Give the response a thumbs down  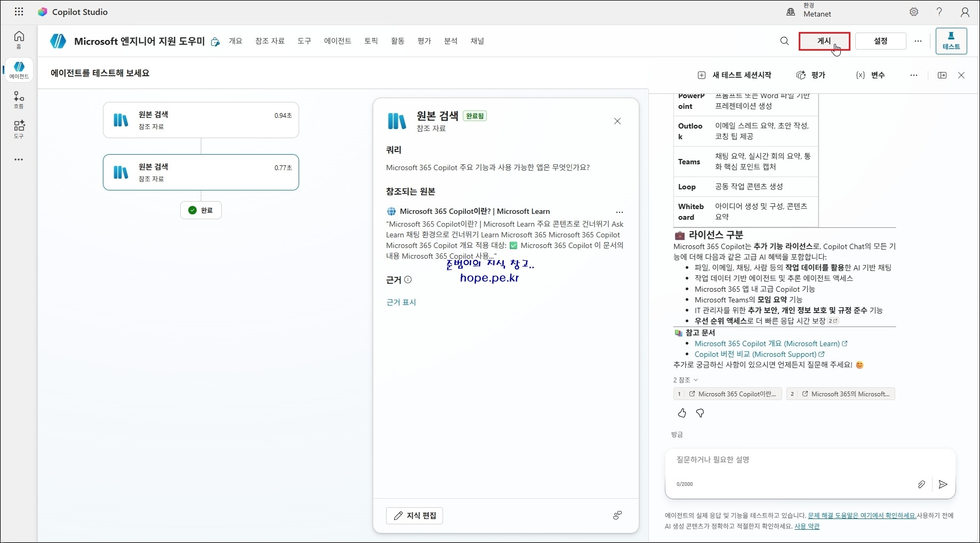(x=700, y=413)
